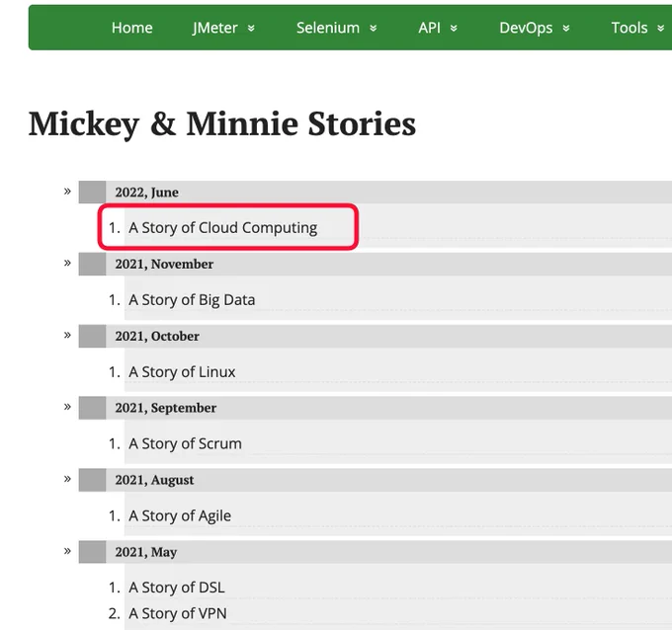Open A Story of Linux link
Viewport: 672px width, 630px height.
click(x=182, y=371)
